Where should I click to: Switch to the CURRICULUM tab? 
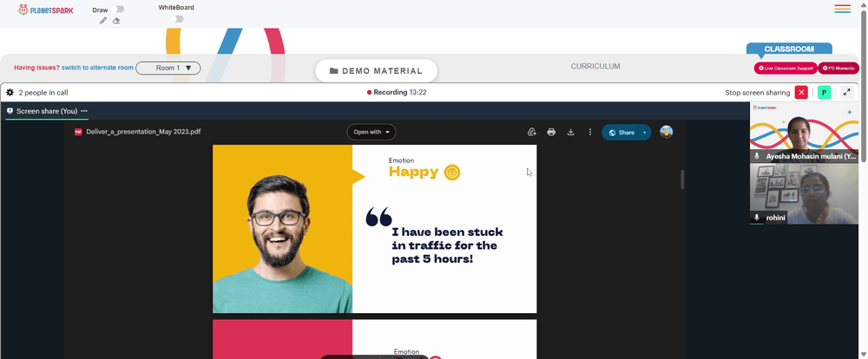click(595, 67)
